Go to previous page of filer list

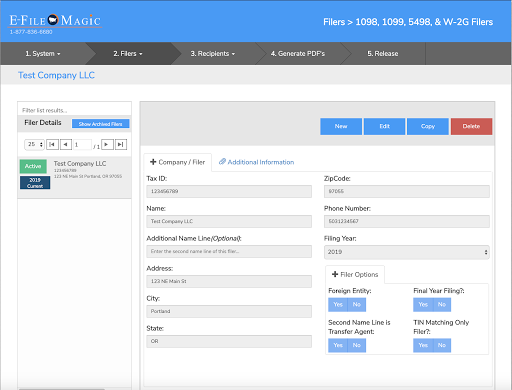66,144
